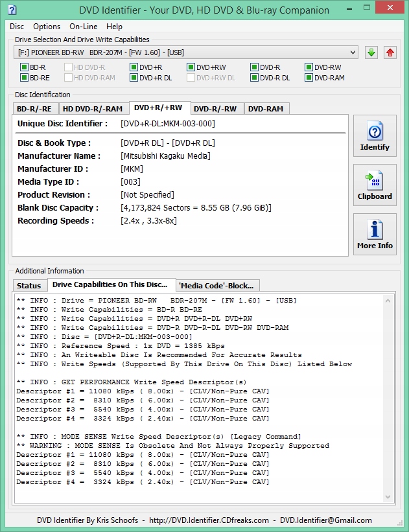The height and width of the screenshot is (532, 409).
Task: Toggle the DVD+R DL capability checkbox
Action: tap(134, 78)
